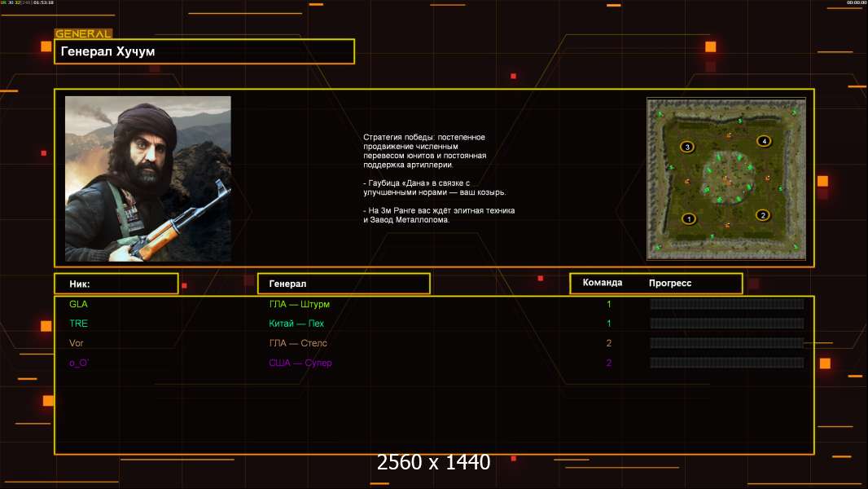Click the progress bar for player Vor
The height and width of the screenshot is (489, 868).
(726, 343)
